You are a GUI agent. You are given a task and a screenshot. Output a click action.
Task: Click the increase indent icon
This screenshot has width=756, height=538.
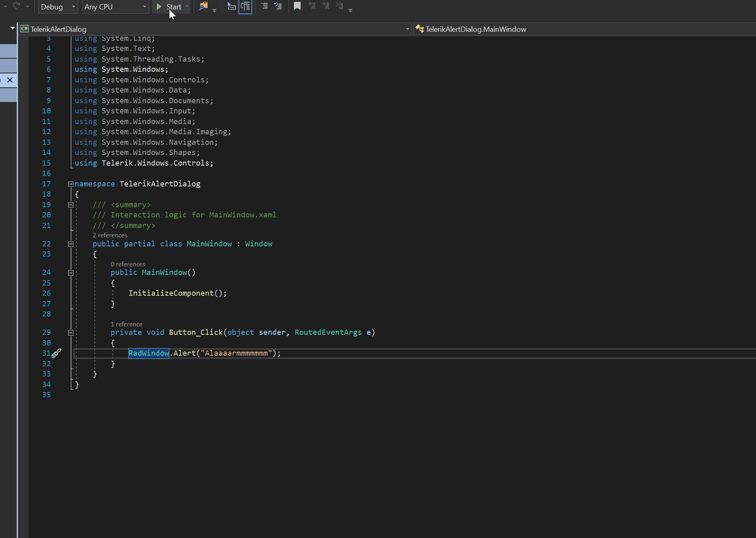[x=264, y=6]
